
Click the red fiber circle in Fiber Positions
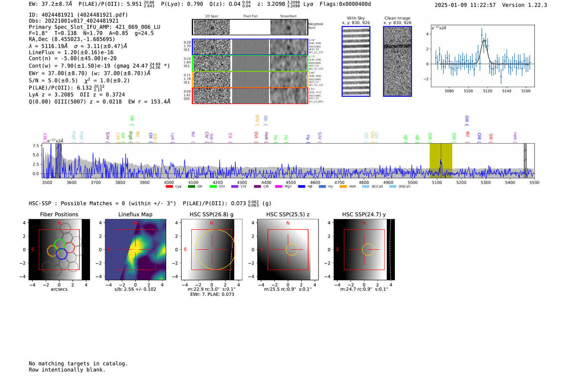[x=70, y=248]
